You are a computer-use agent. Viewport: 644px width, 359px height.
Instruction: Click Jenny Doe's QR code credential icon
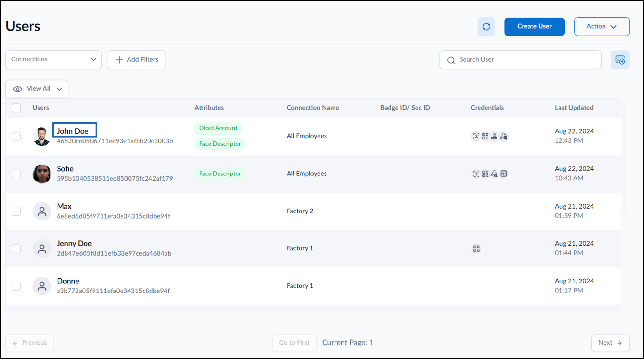tap(476, 248)
